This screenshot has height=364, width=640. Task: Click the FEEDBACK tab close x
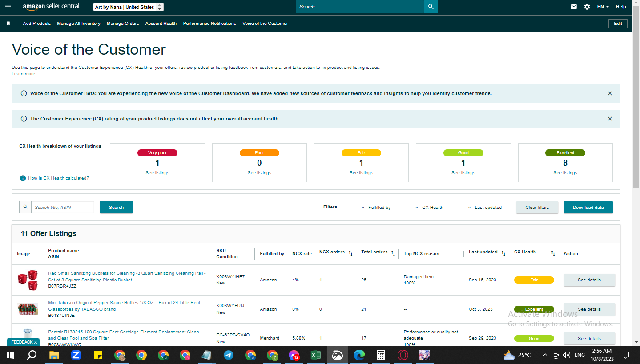pyautogui.click(x=36, y=342)
